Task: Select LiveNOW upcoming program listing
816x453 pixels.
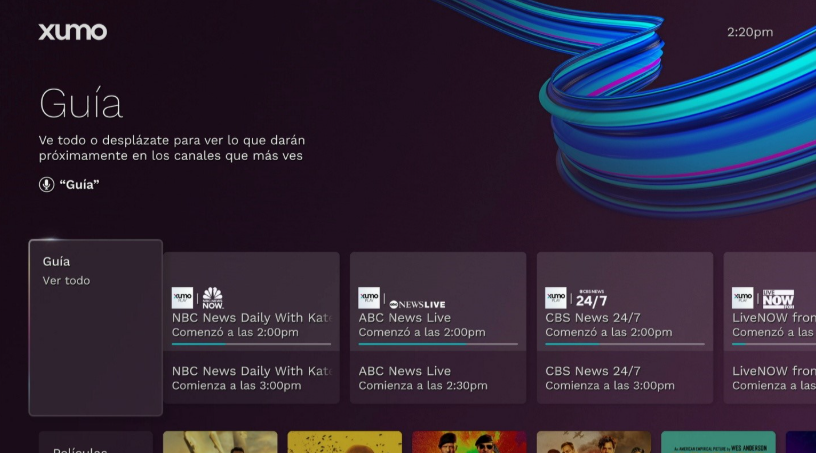Action: click(770, 378)
